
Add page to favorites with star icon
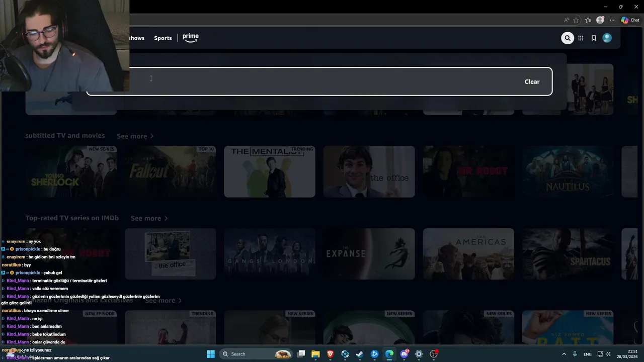(x=576, y=20)
